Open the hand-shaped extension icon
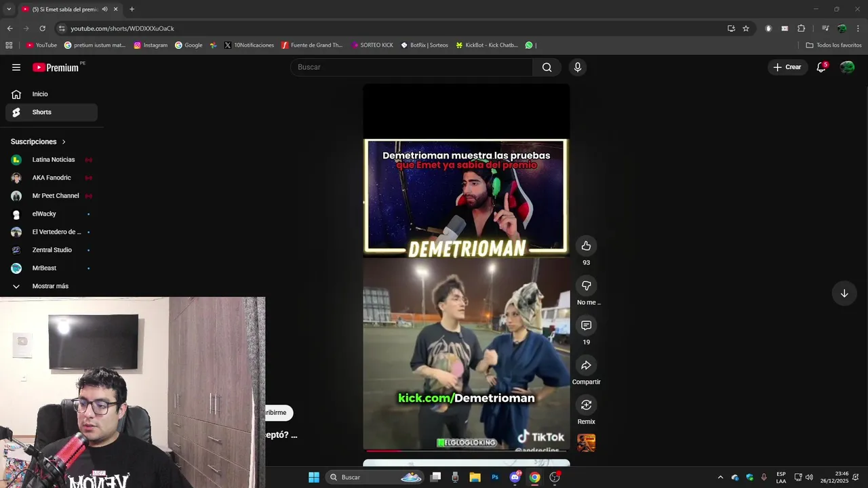868x488 pixels. pos(768,28)
